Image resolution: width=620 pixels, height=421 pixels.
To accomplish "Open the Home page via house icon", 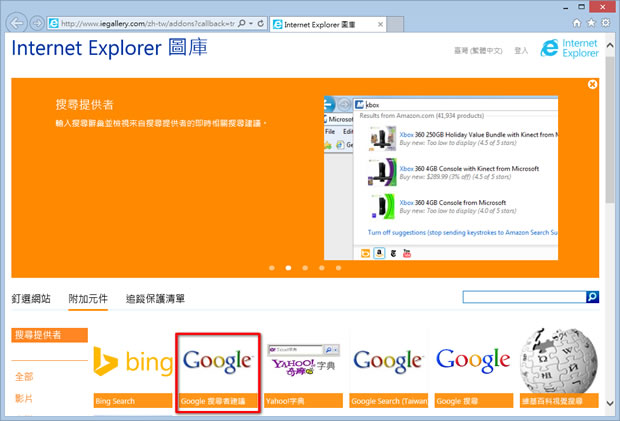I will [577, 23].
